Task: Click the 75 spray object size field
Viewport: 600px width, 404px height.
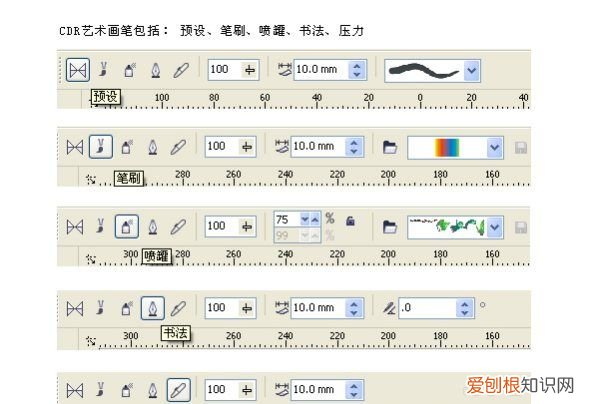Action: [297, 220]
